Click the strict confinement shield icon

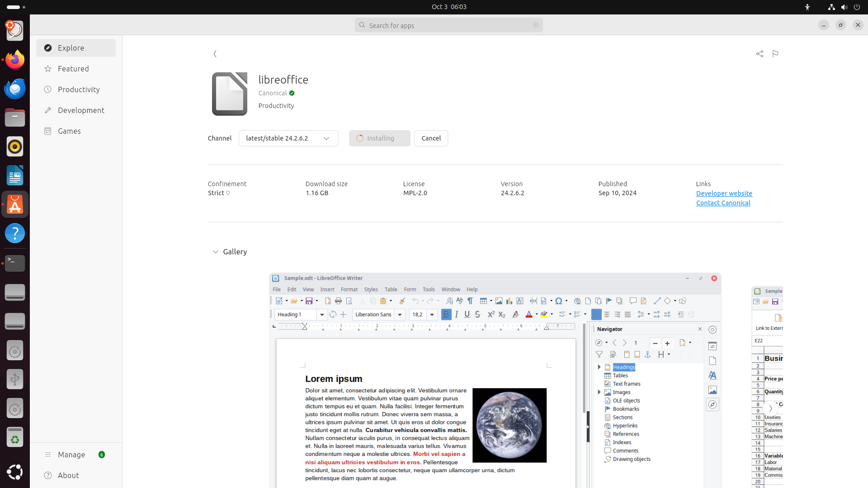click(x=228, y=193)
